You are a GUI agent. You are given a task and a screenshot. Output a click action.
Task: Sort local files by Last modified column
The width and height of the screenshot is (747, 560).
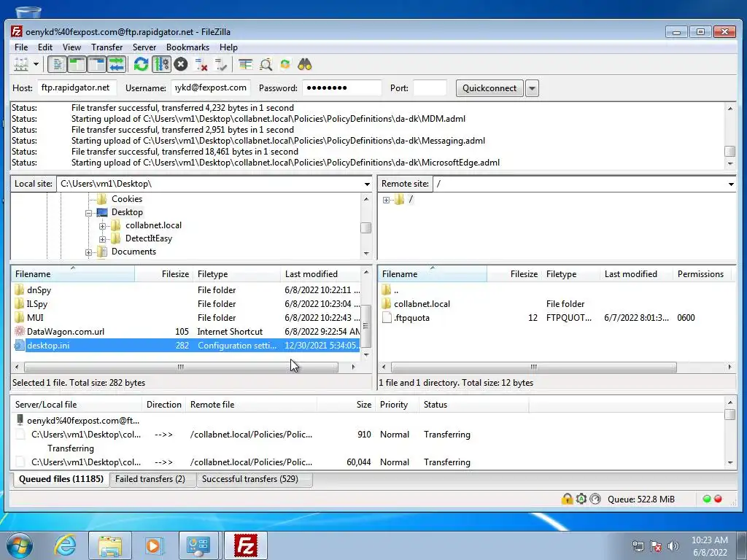321,274
